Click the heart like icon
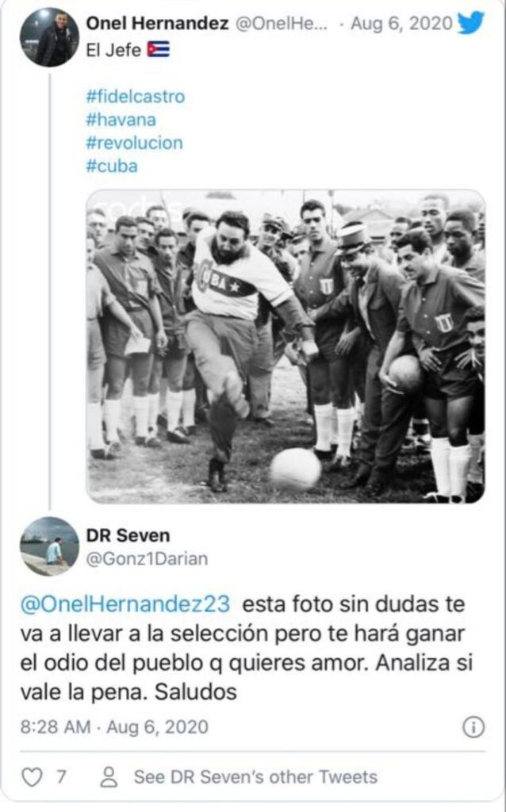Image resolution: width=506 pixels, height=812 pixels. click(32, 777)
